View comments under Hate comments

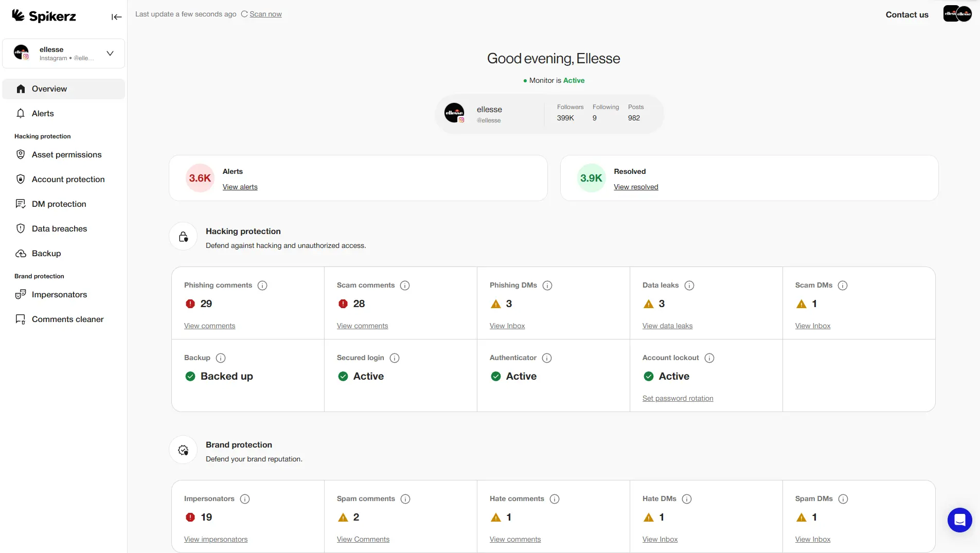pyautogui.click(x=515, y=539)
